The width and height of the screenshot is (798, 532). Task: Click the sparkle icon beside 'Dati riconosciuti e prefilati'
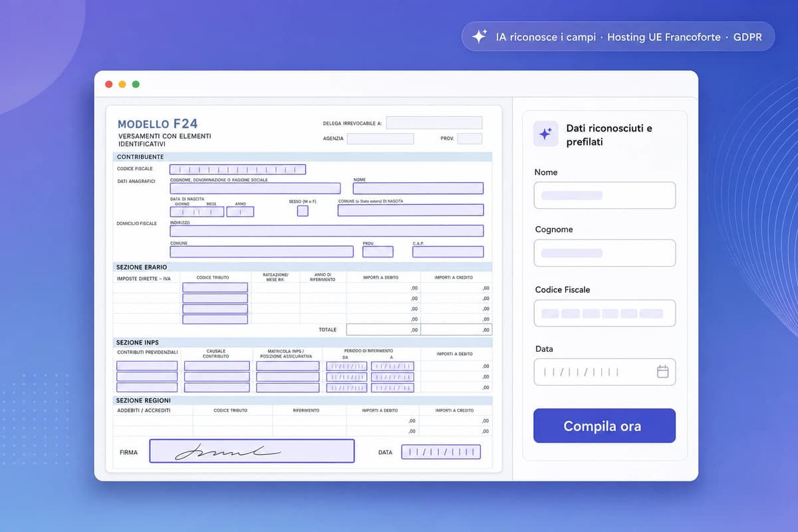coord(545,134)
